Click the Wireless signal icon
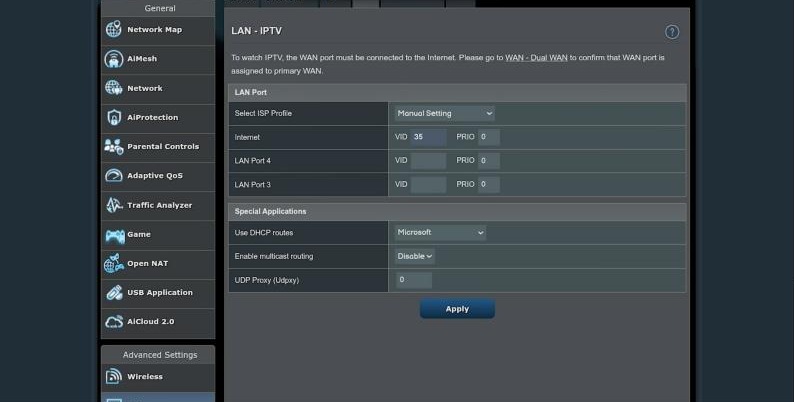Screen dimensions: 794x402 (x=113, y=376)
